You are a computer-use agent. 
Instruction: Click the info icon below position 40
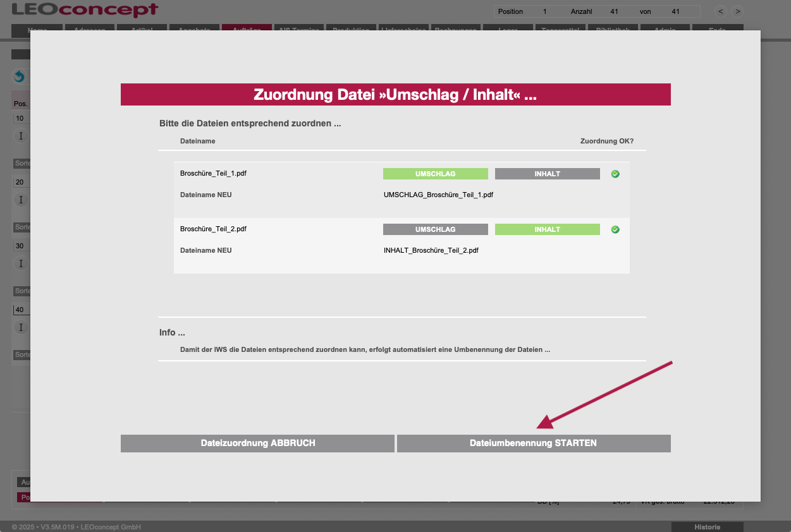pyautogui.click(x=20, y=327)
